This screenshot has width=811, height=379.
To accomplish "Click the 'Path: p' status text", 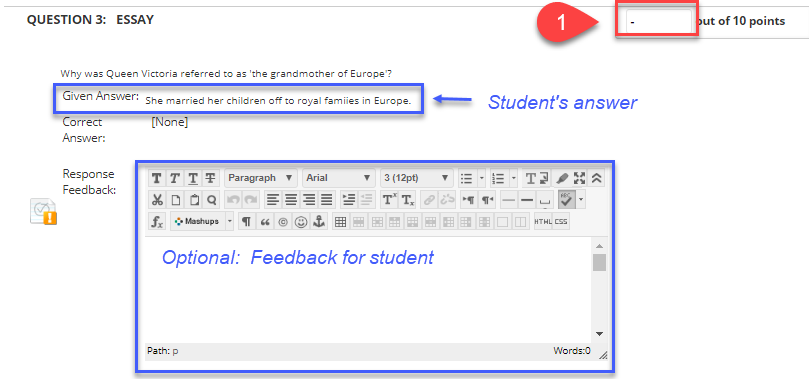I will (162, 351).
